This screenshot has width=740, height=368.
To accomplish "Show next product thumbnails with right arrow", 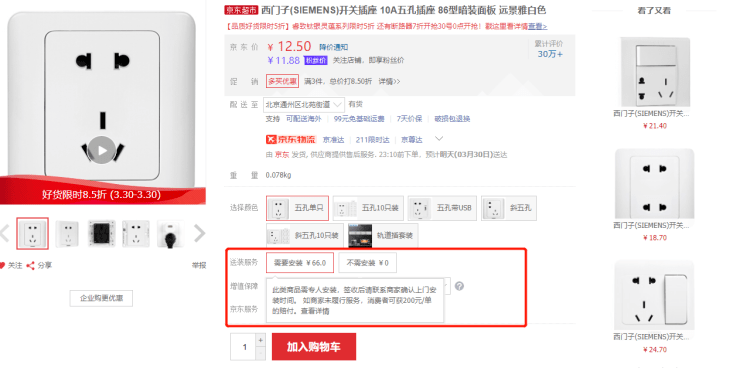I will click(200, 233).
